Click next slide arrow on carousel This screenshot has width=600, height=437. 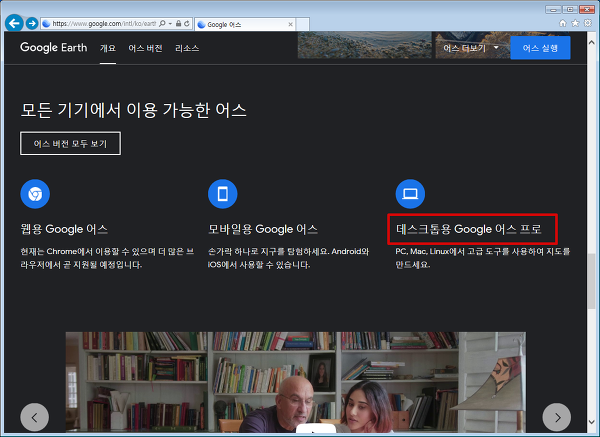(x=557, y=417)
